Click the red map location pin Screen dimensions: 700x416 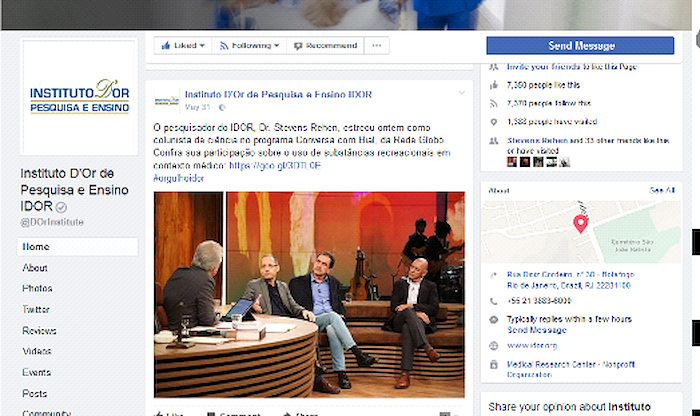[x=580, y=224]
